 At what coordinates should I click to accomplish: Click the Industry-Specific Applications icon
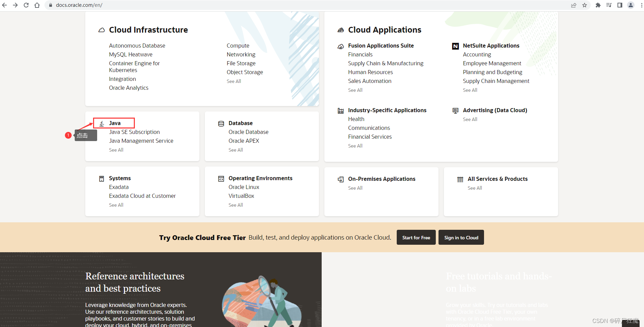point(341,111)
